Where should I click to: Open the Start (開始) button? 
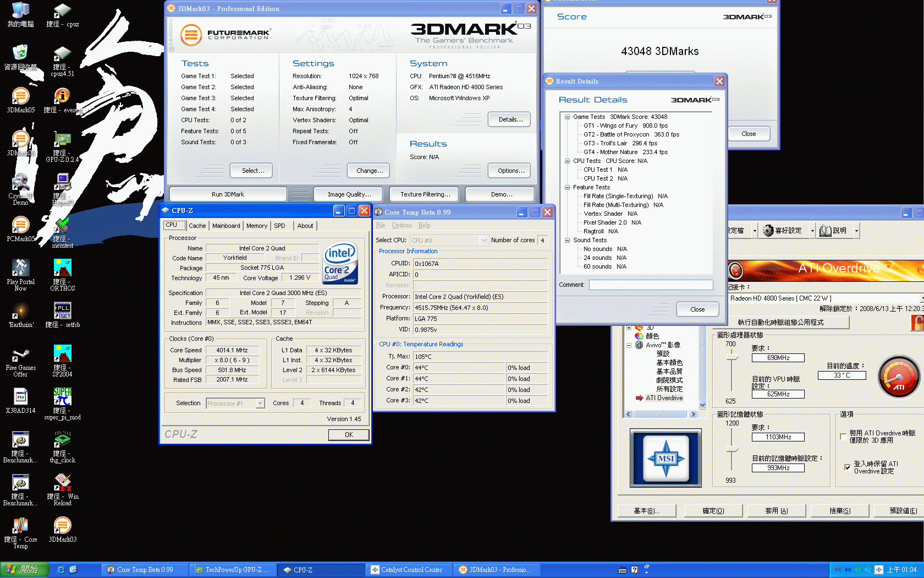pos(25,570)
